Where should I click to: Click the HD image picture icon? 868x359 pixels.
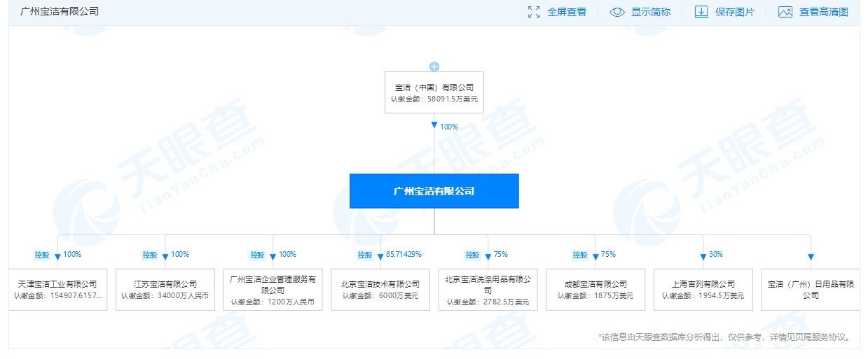785,12
